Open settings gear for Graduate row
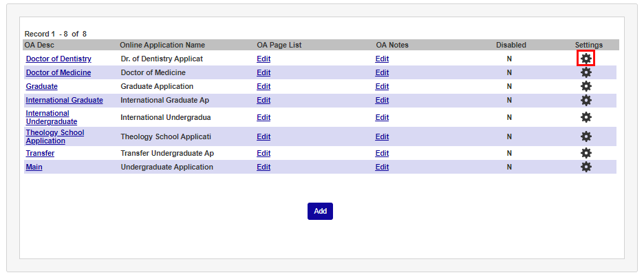The width and height of the screenshot is (644, 275). (586, 86)
